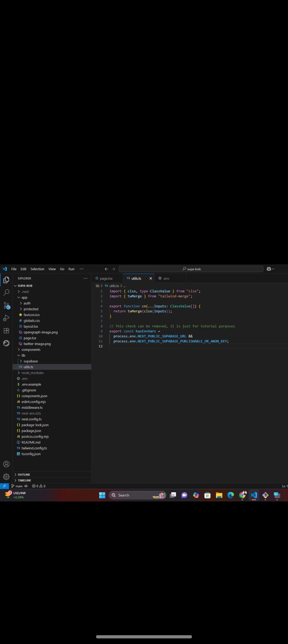Open layout.tsx in the explorer
Screen dimensions: 288x644
click(x=31, y=326)
